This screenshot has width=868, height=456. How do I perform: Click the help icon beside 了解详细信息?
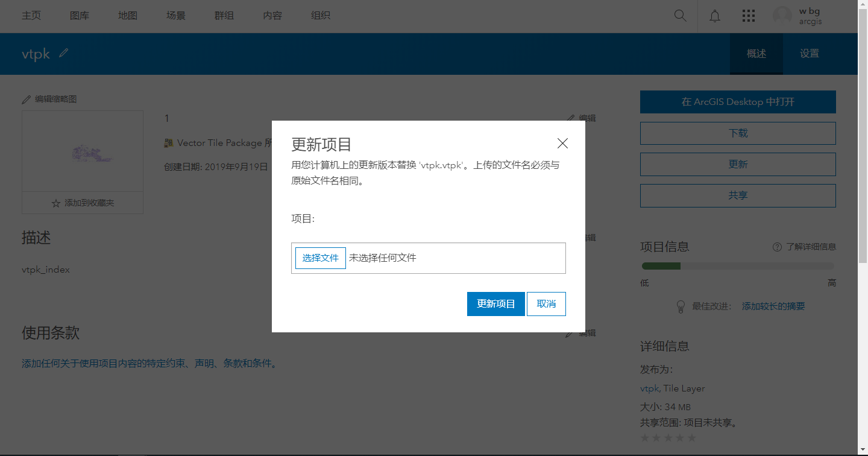click(778, 247)
